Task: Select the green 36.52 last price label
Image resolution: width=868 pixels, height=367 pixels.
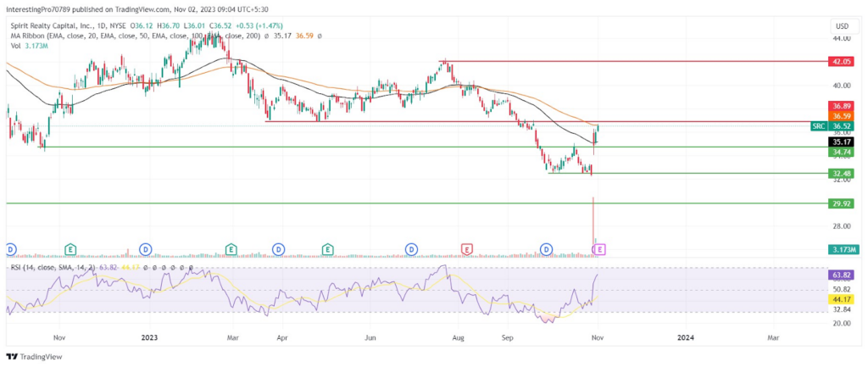Action: [x=842, y=126]
